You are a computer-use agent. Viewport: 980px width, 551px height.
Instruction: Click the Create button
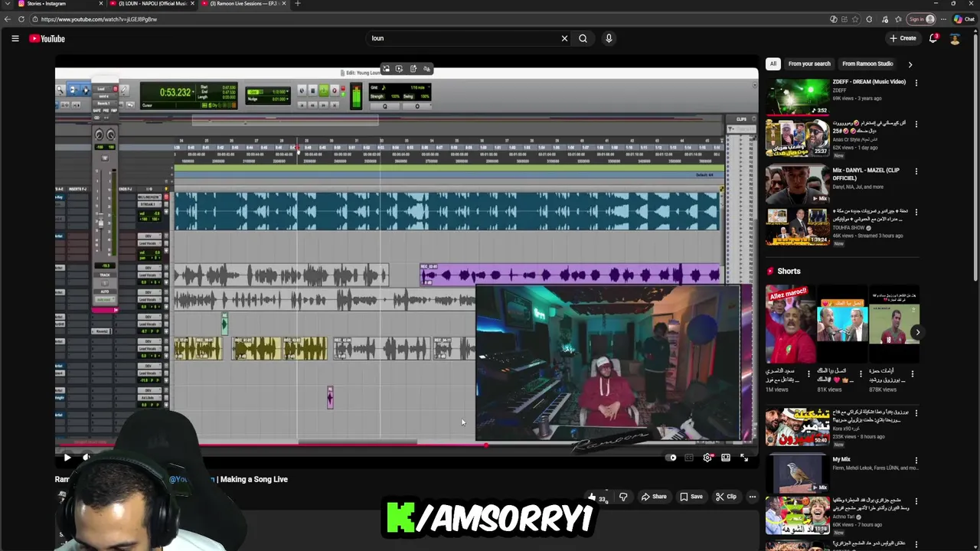[903, 38]
